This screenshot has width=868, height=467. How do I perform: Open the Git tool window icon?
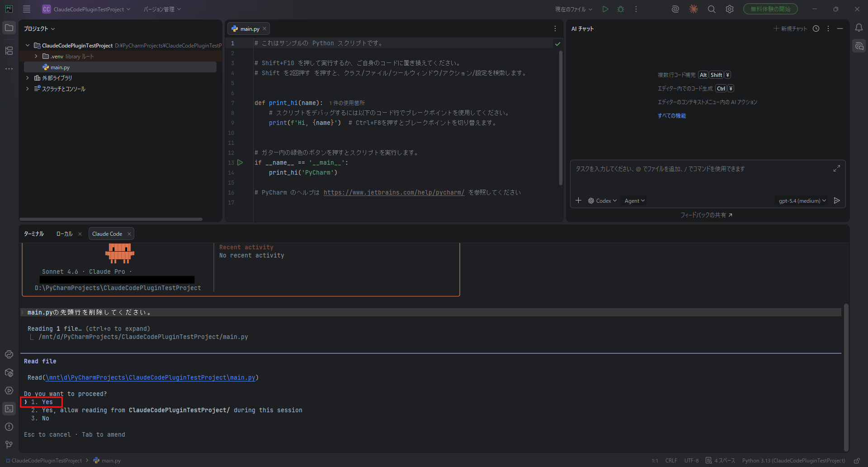tap(9, 445)
